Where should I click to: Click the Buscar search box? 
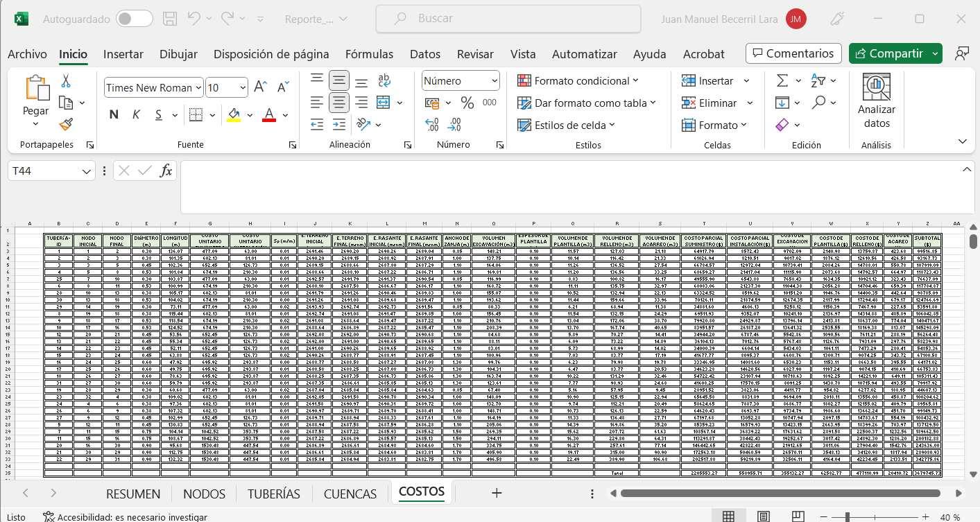click(x=508, y=19)
